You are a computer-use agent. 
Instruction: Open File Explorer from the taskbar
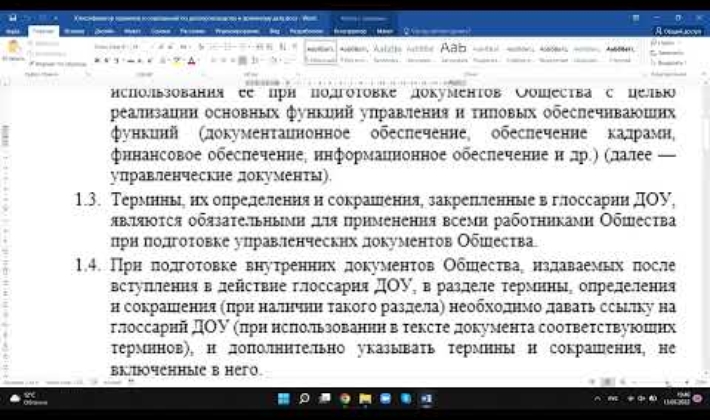coord(365,399)
